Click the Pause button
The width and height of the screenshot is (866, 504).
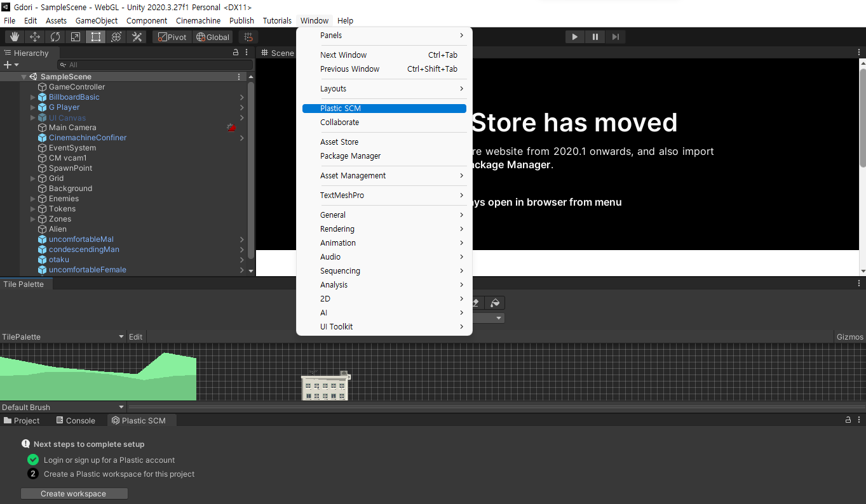coord(595,37)
